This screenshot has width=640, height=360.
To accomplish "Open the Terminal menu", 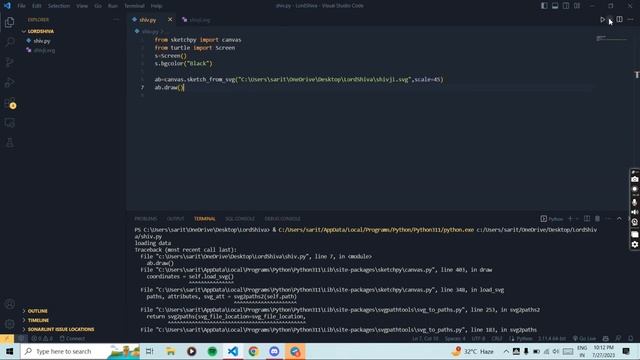I will click(134, 6).
